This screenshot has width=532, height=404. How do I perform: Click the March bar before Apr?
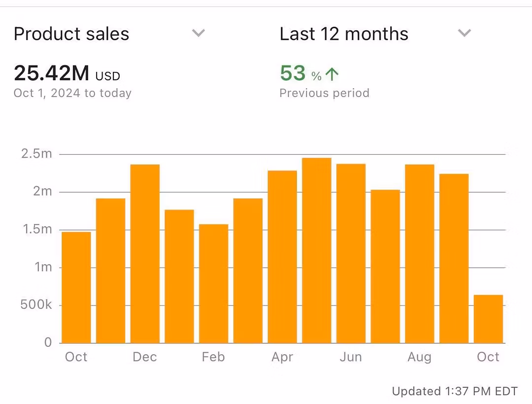click(248, 270)
